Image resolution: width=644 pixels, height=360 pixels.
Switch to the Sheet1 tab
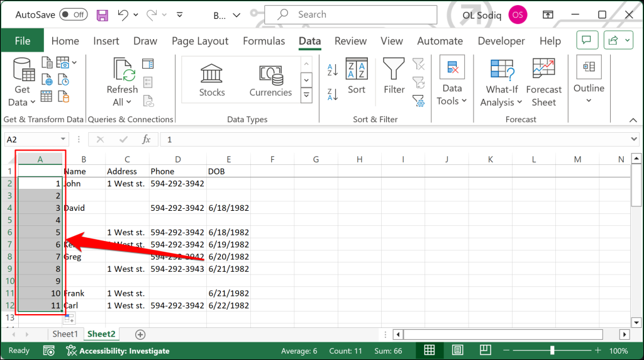pyautogui.click(x=65, y=334)
